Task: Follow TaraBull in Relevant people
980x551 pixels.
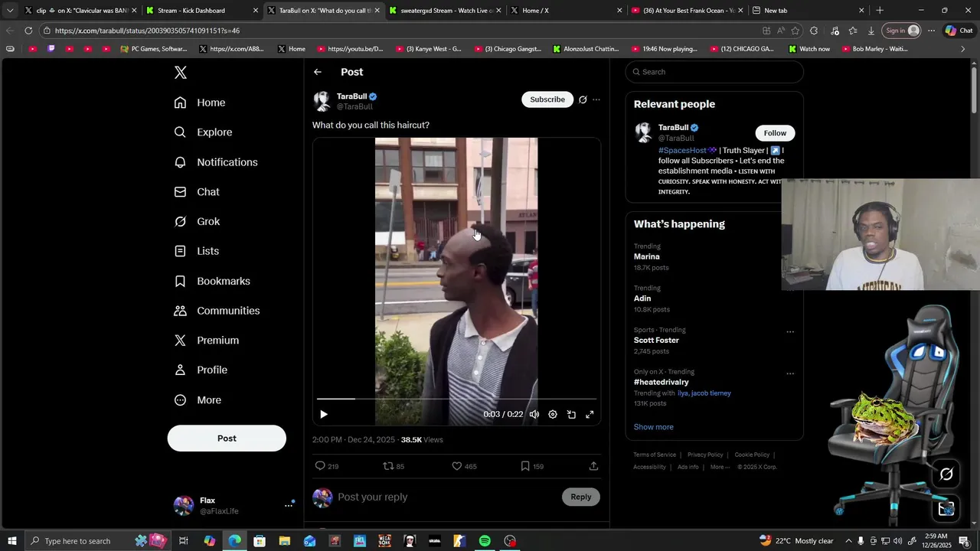Action: (x=775, y=133)
